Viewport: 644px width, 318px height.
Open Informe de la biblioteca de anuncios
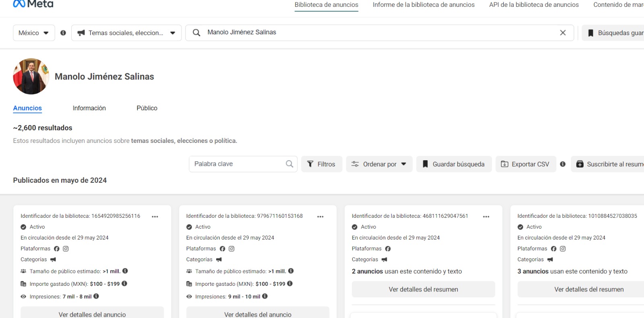[x=423, y=5]
